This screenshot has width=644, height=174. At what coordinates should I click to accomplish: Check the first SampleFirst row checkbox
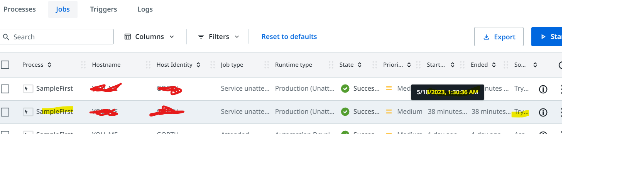click(x=5, y=89)
